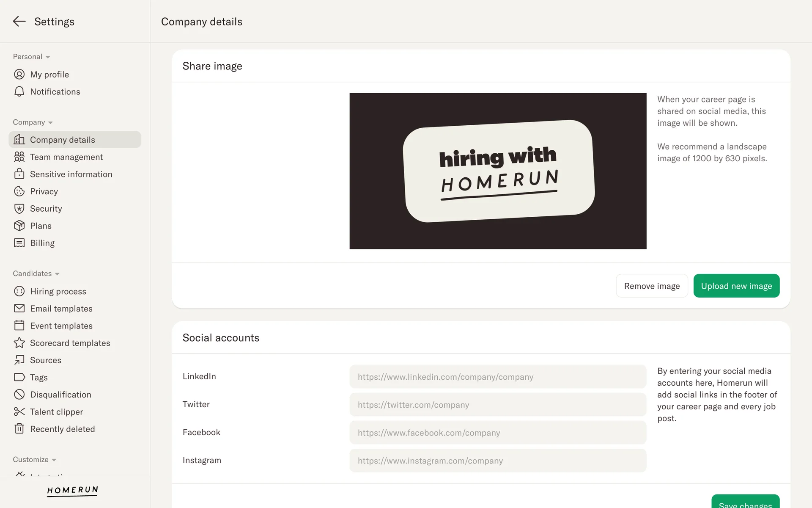Image resolution: width=812 pixels, height=508 pixels.
Task: Open the Billing page
Action: point(42,243)
